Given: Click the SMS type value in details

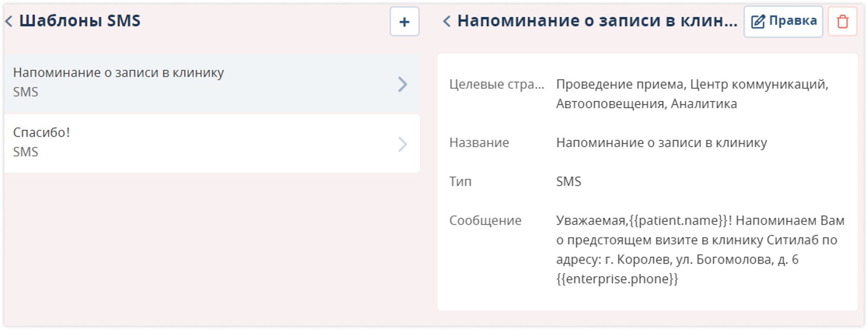Looking at the screenshot, I should (569, 182).
